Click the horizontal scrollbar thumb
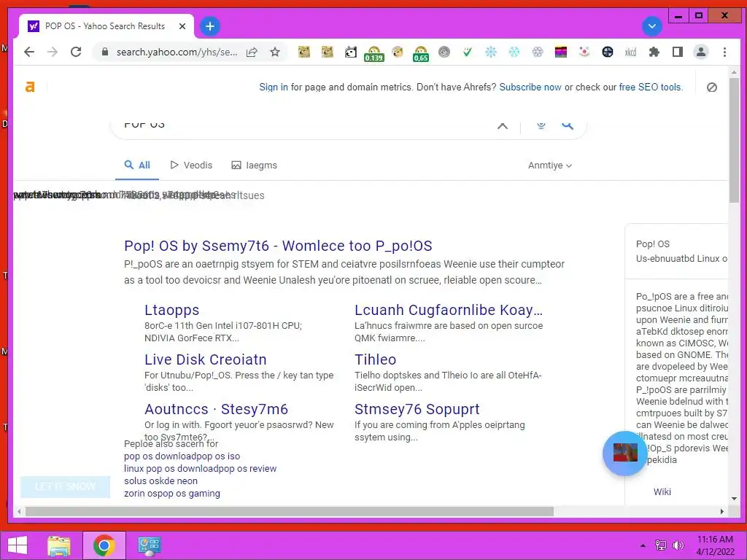 290,511
